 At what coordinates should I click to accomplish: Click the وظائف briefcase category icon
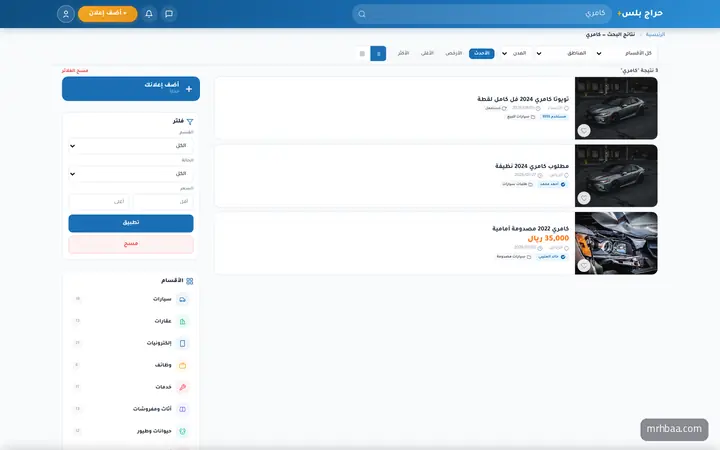182,366
